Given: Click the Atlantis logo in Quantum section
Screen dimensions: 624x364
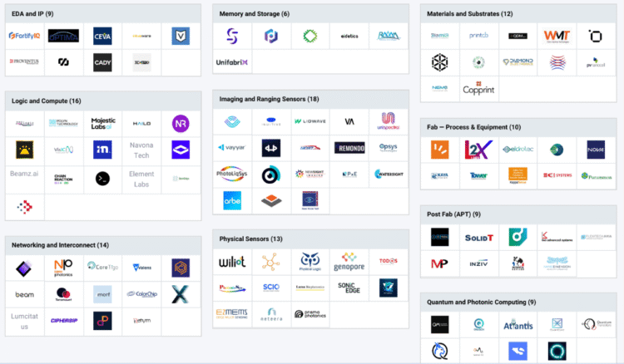Looking at the screenshot, I should [x=517, y=325].
